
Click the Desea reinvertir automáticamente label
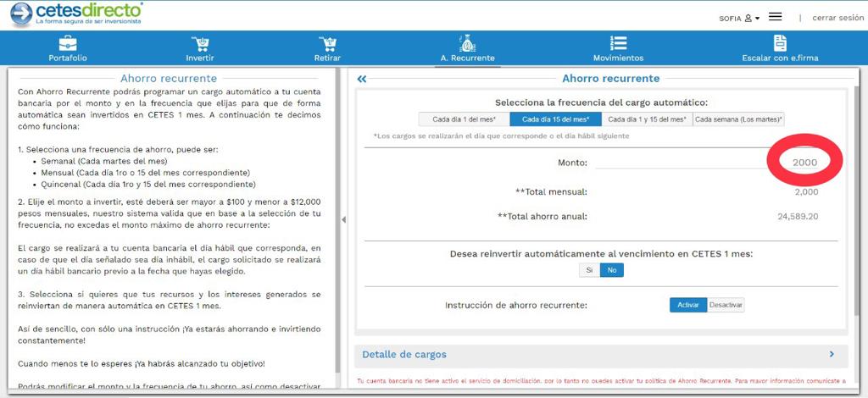pos(601,254)
